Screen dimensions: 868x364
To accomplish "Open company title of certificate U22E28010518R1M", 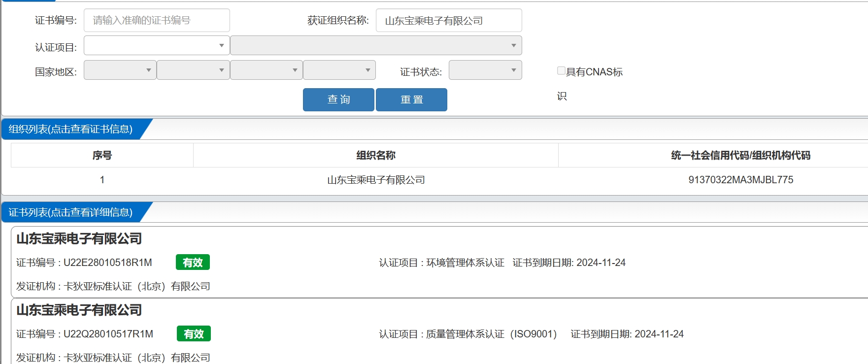I will (79, 239).
